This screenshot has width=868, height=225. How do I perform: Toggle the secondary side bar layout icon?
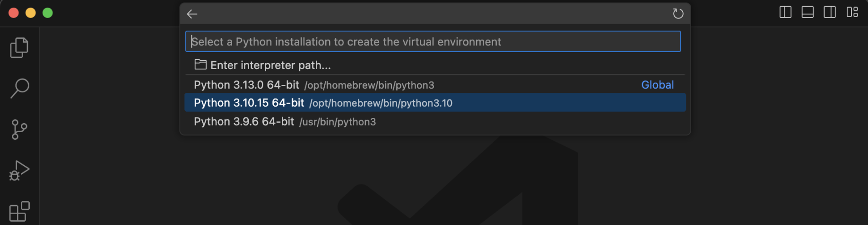(830, 12)
